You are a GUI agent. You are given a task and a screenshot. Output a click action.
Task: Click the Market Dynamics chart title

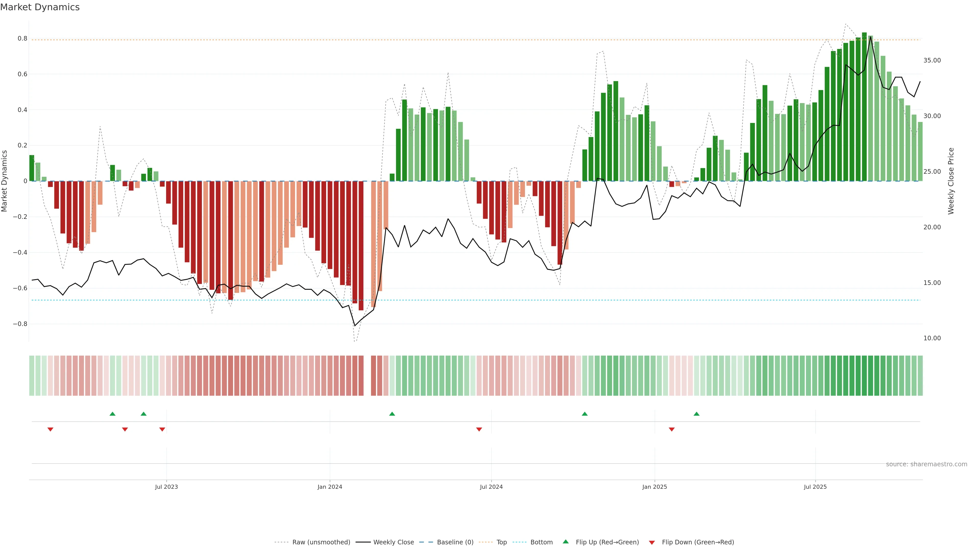[40, 7]
